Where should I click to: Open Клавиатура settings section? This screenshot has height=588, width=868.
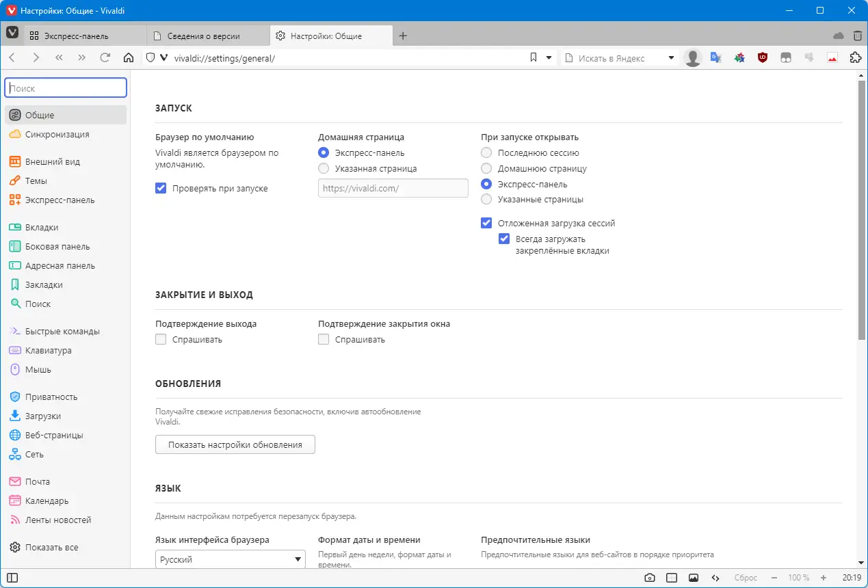(66, 351)
